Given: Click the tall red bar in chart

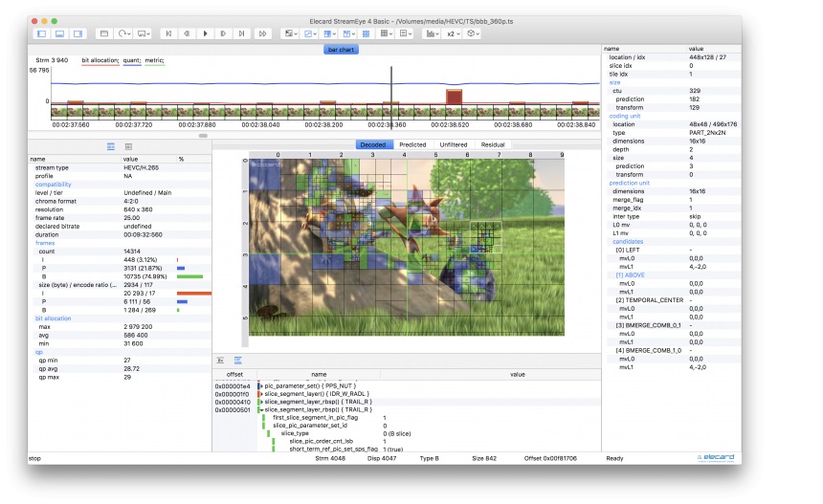Looking at the screenshot, I should click(454, 97).
